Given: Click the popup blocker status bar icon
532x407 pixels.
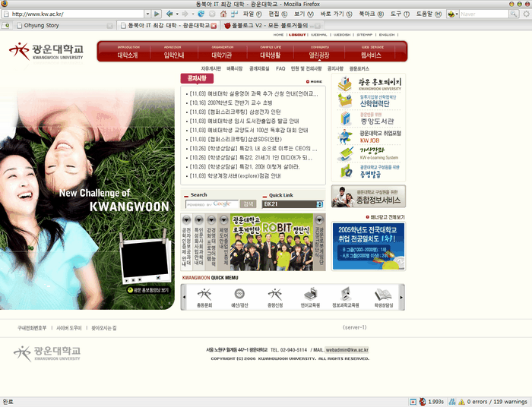Looking at the screenshot, I should tap(413, 402).
